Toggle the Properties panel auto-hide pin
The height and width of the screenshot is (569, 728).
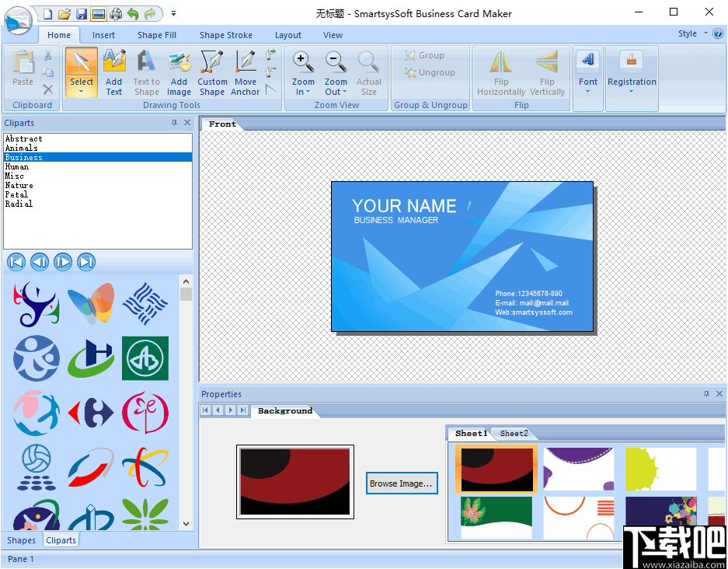coord(706,394)
